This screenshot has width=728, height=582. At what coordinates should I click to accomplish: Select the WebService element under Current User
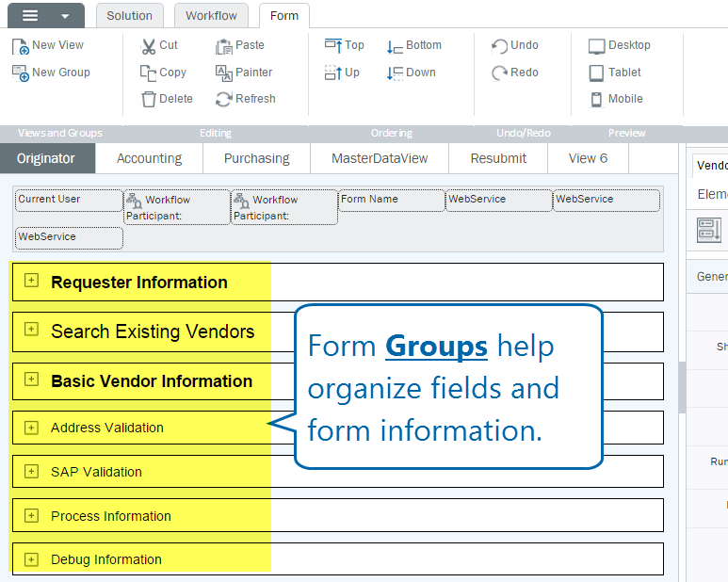(x=69, y=238)
